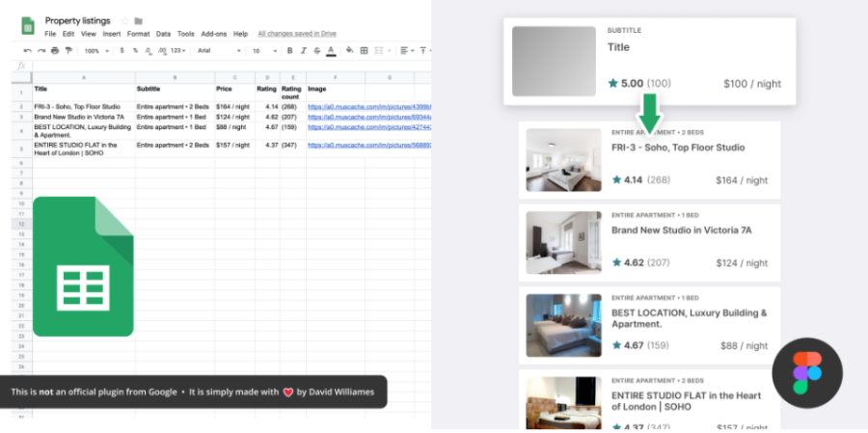Select column F header
This screenshot has height=433, width=868.
click(336, 77)
